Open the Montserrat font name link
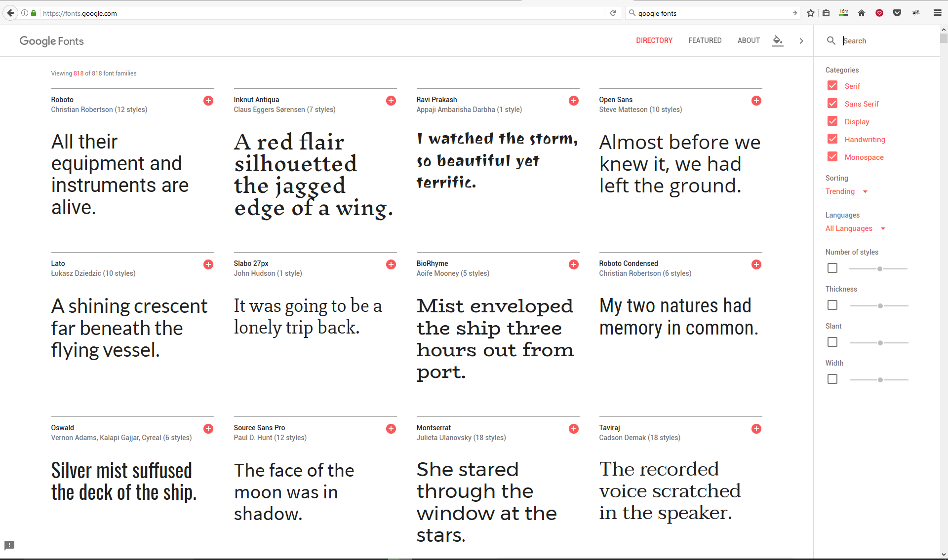The width and height of the screenshot is (948, 560). (x=434, y=428)
